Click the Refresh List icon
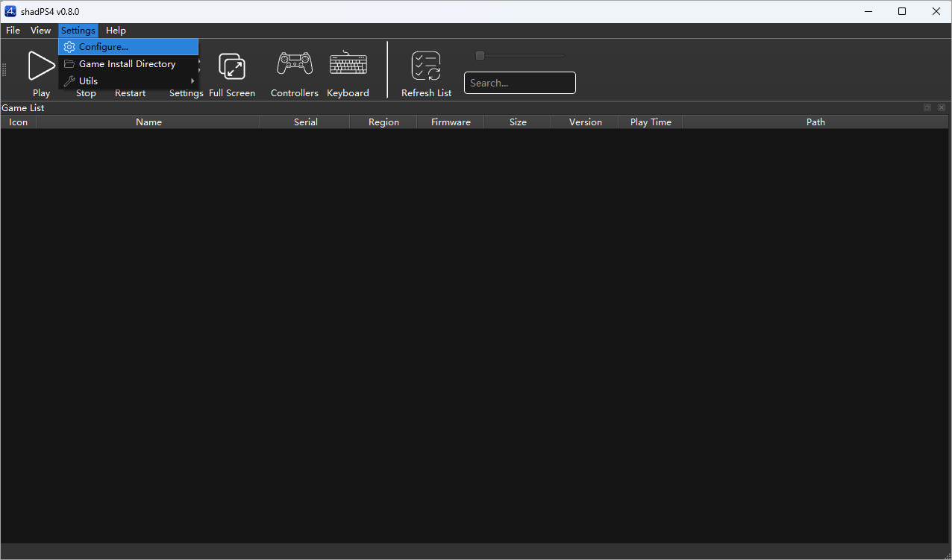 (x=426, y=66)
